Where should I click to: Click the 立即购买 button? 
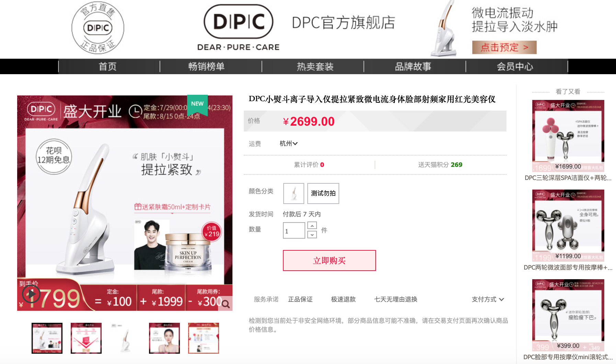pos(329,261)
